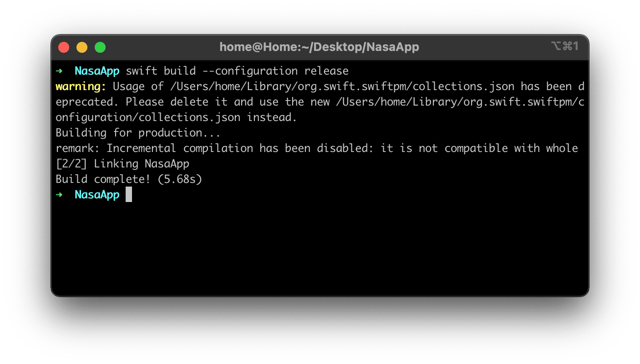Click the swift build command text
Screen dimensions: 640x364
(x=161, y=71)
